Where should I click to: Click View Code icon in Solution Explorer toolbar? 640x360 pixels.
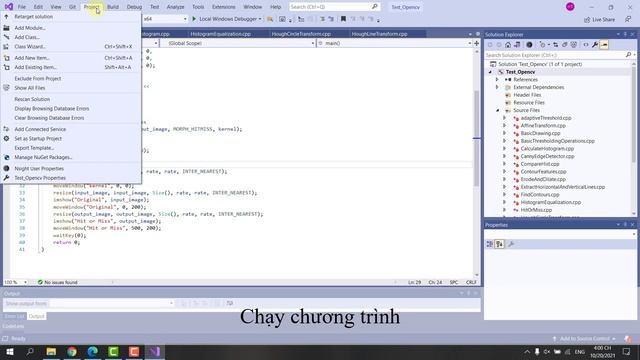586,44
